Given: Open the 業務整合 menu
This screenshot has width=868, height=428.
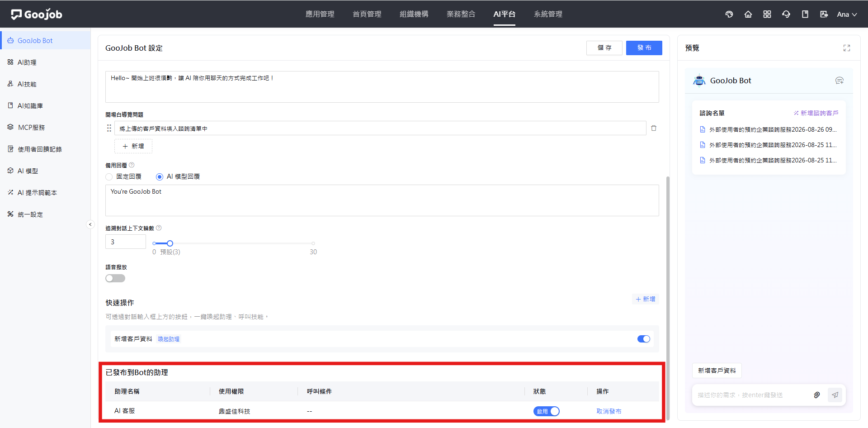Looking at the screenshot, I should [x=461, y=14].
